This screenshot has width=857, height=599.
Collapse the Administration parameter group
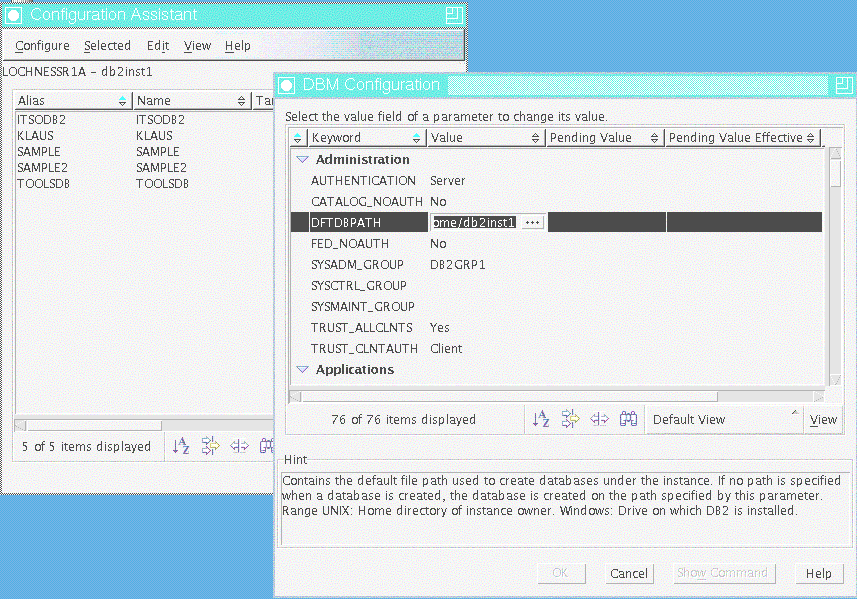tap(301, 160)
